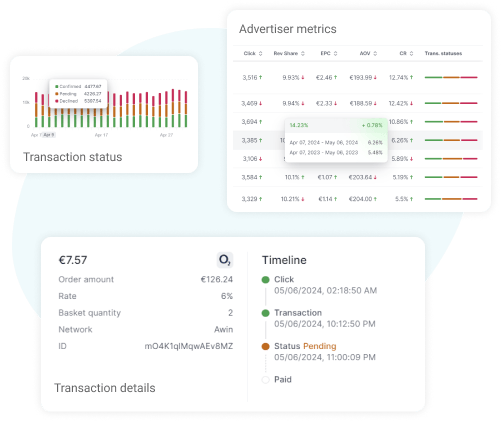
Task: Click the Apr 07, 2024 - May 06, 2024 range
Action: (323, 143)
